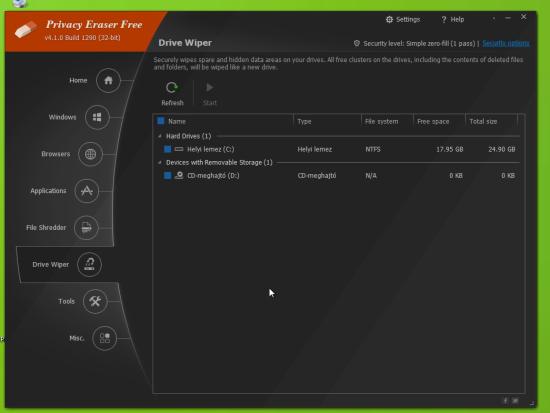Click the hard drive icon for Helyi lemez (C:)
Screen dimensions: 550x413
pyautogui.click(x=179, y=149)
